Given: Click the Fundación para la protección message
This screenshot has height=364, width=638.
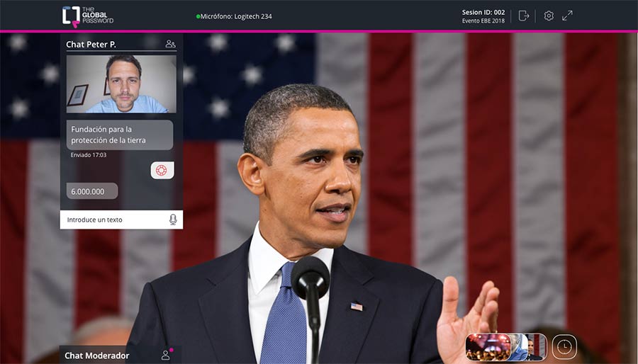Looking at the screenshot, I should click(120, 135).
